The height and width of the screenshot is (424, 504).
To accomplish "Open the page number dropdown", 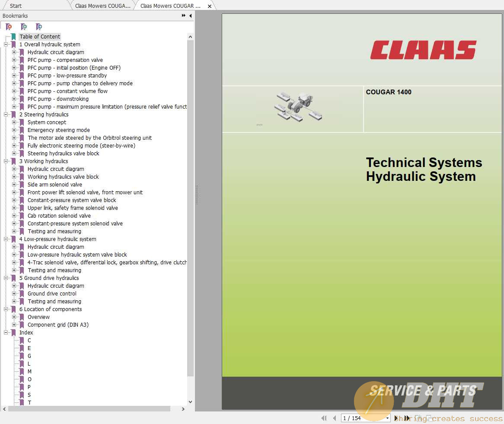I will [388, 418].
